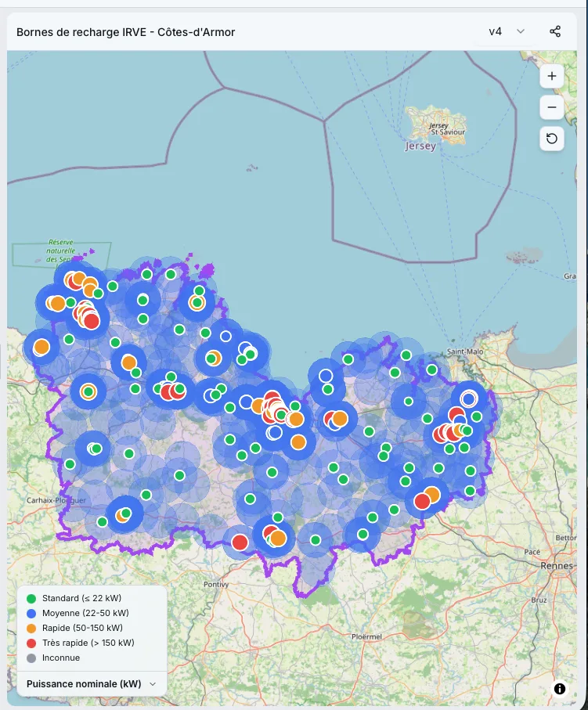This screenshot has height=710, width=588.
Task: Open the share options icon
Action: click(x=555, y=31)
